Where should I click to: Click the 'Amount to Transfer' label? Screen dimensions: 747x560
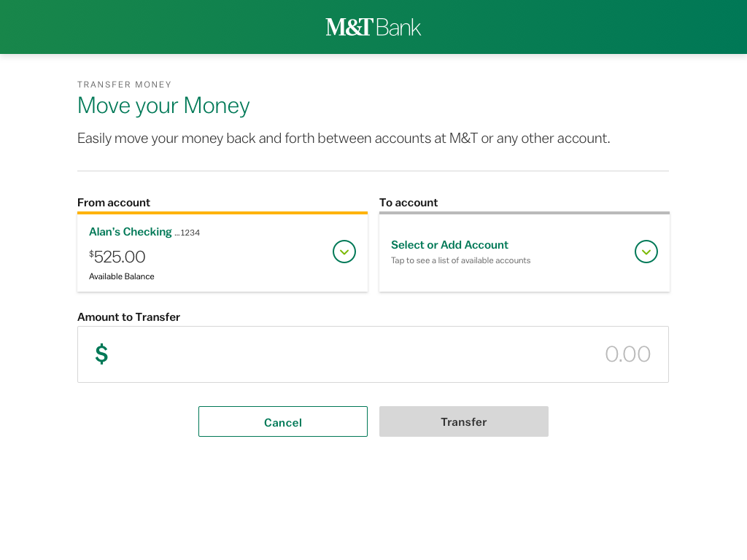pos(128,317)
